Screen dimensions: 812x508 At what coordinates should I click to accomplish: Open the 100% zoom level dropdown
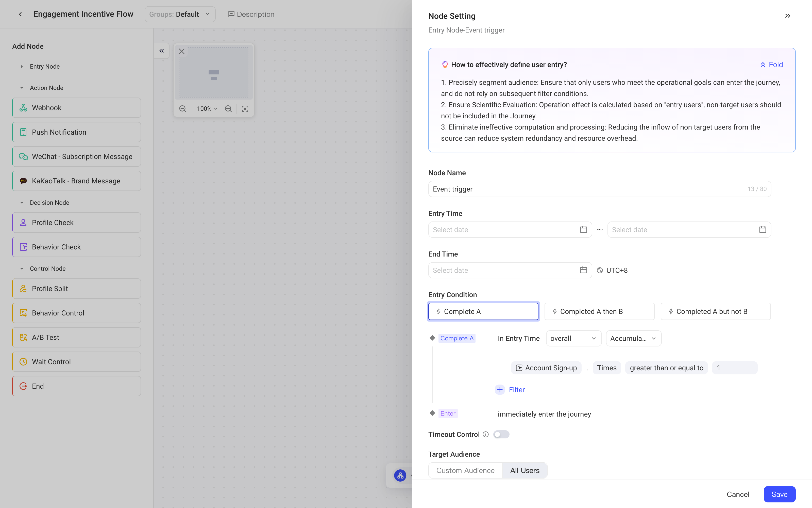pos(207,108)
